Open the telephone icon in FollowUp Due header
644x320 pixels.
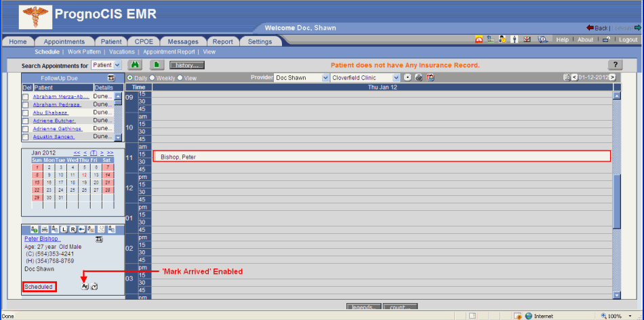(111, 78)
